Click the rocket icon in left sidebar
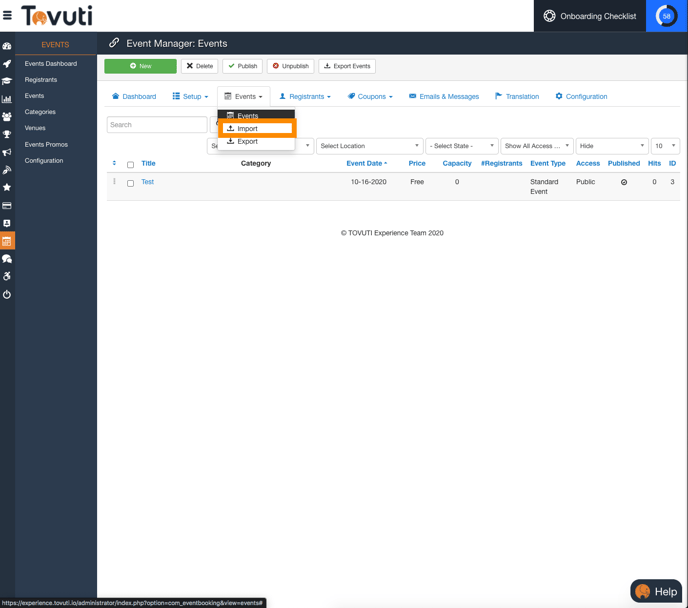688x608 pixels. (7, 64)
